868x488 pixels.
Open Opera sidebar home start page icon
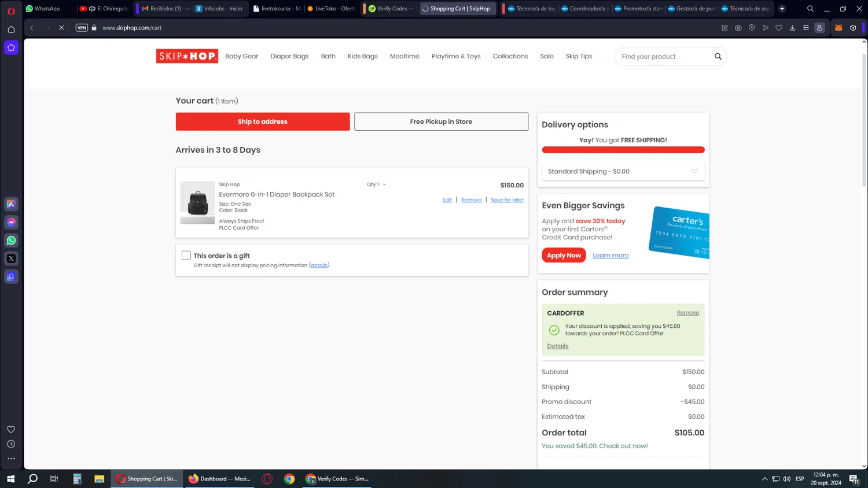[x=11, y=29]
